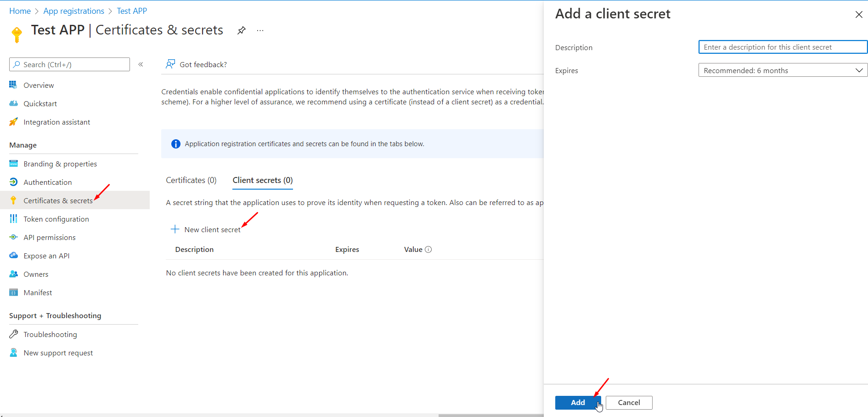This screenshot has height=417, width=868.
Task: Click the sidebar Search box
Action: coord(69,64)
